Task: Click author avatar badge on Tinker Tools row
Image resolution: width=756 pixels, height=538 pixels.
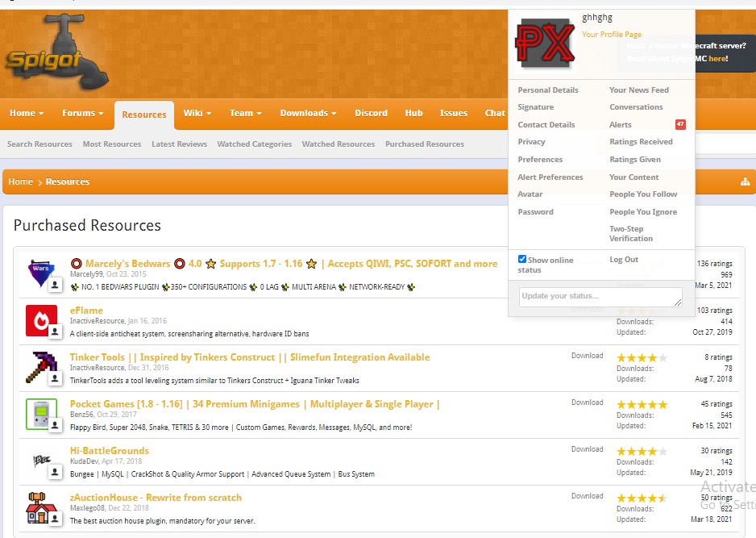Action: point(55,378)
